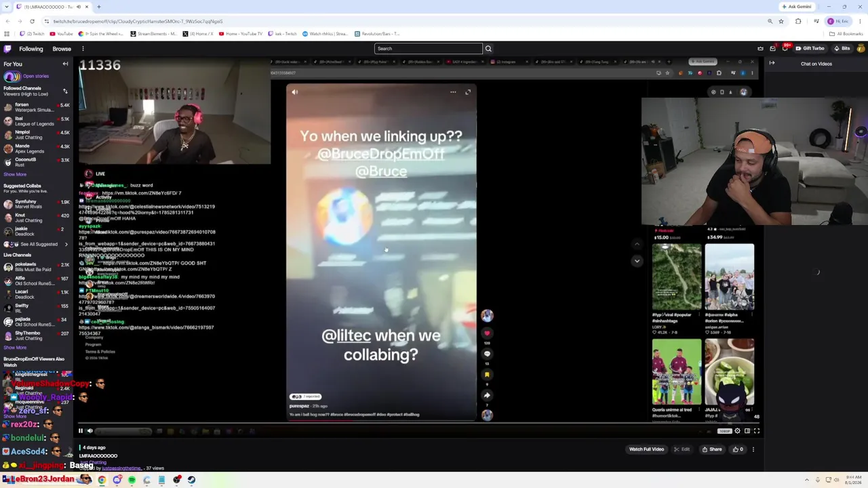The image size is (868, 488).
Task: Open the Spin the Wheel bookmark
Action: 101,34
